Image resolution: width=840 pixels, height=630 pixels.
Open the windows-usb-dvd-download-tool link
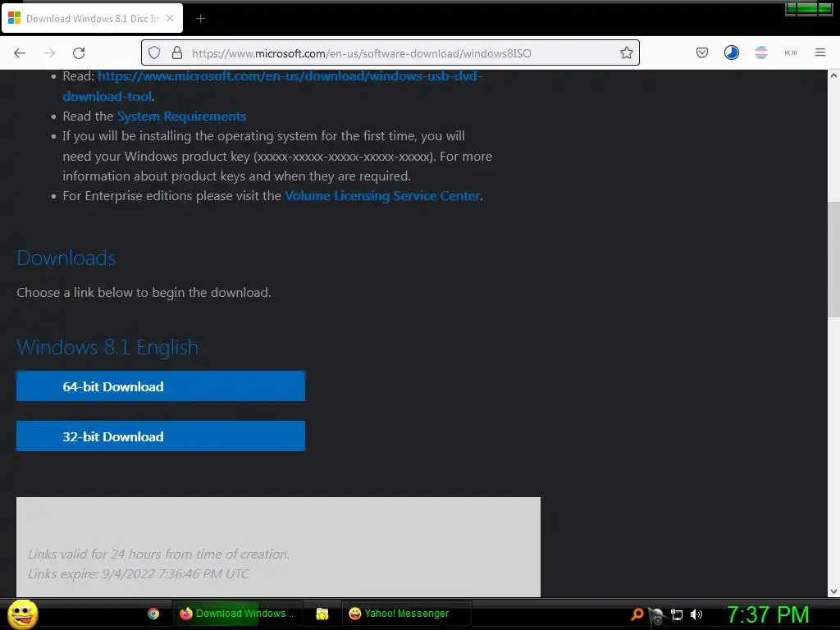click(x=272, y=85)
